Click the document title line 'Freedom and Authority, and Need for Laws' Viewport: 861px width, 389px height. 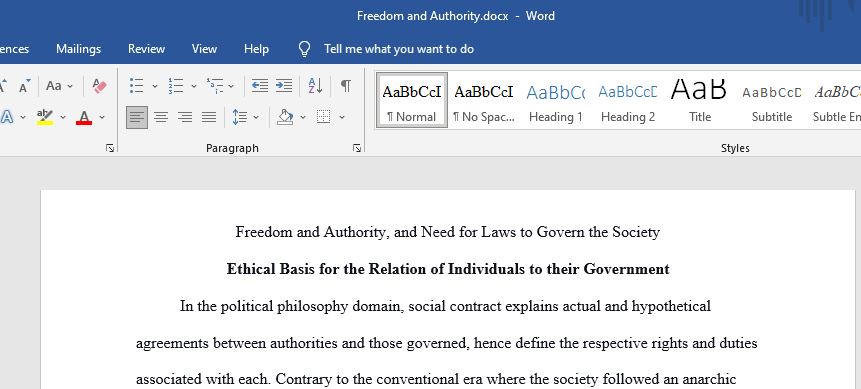pyautogui.click(x=448, y=232)
